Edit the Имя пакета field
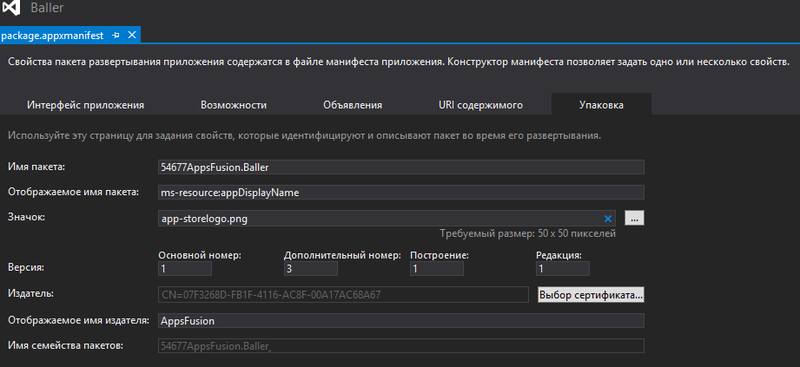The height and width of the screenshot is (367, 800). (401, 167)
